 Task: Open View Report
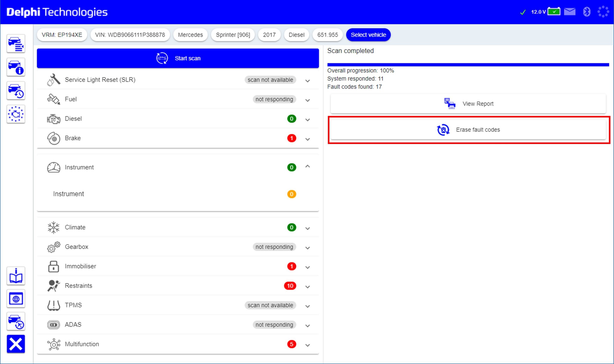tap(468, 104)
